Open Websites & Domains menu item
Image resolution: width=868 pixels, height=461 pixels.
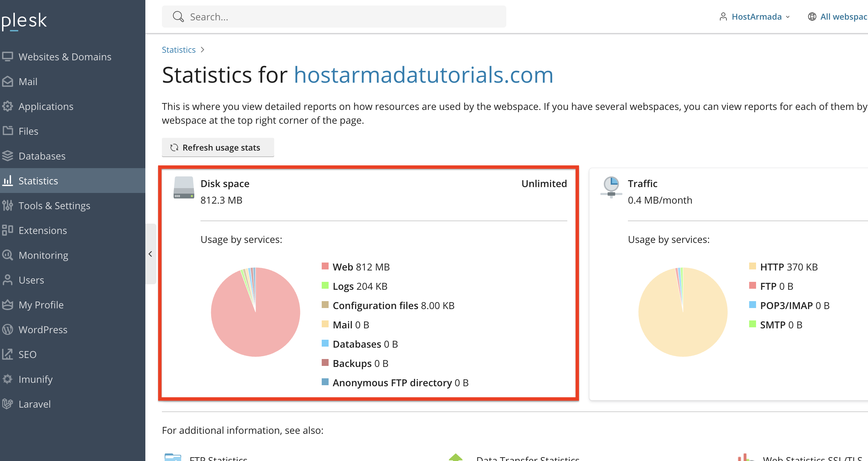[x=73, y=57]
